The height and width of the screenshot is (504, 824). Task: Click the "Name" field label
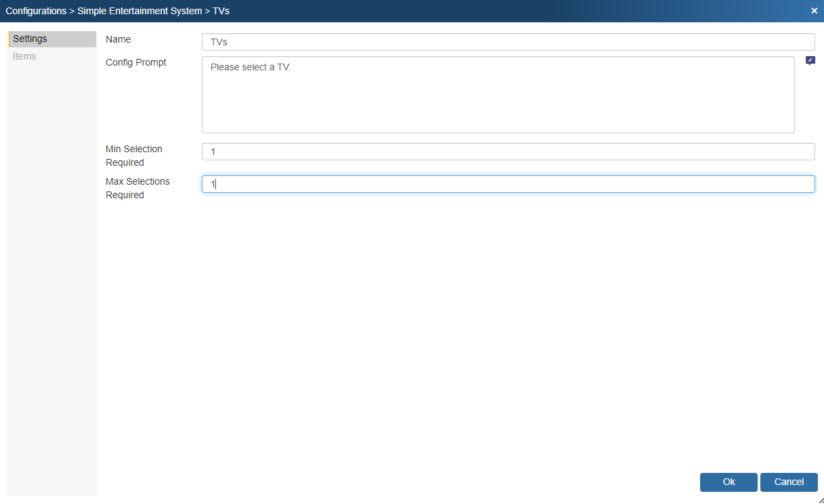118,40
